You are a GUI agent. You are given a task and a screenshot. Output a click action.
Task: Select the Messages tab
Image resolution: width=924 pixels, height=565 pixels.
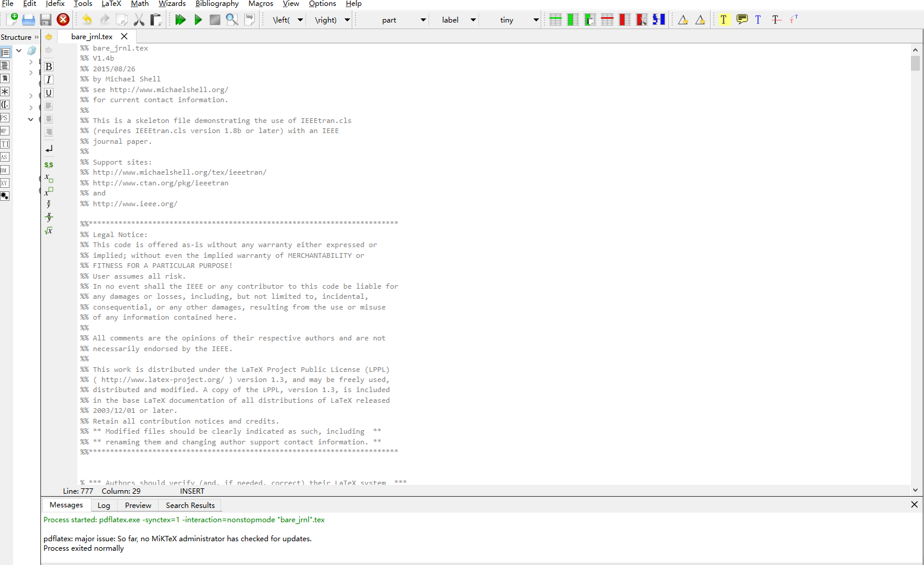(x=67, y=505)
